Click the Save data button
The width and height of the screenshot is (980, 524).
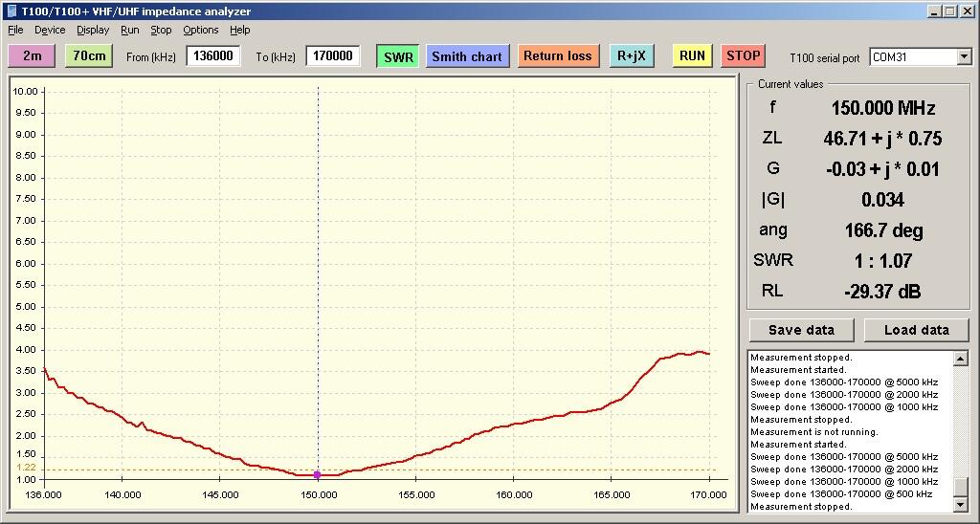[801, 330]
